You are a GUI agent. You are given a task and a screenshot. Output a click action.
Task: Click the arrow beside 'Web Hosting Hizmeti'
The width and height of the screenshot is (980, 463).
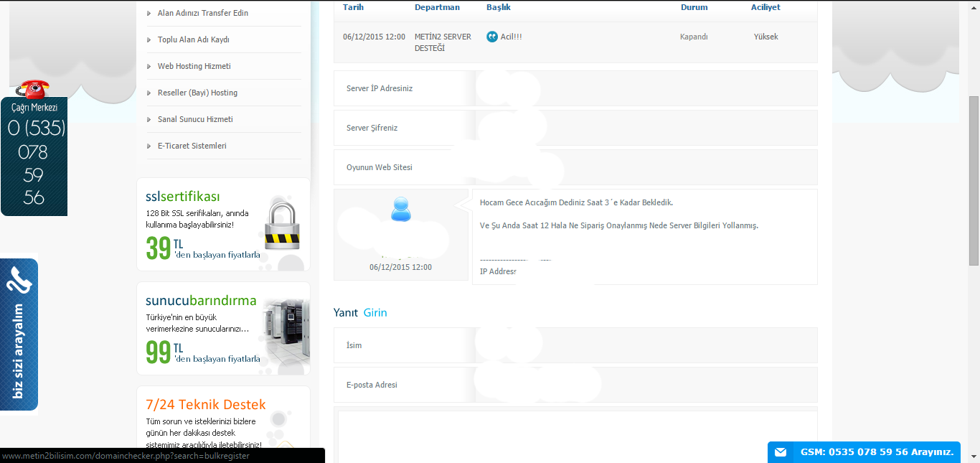tap(149, 66)
